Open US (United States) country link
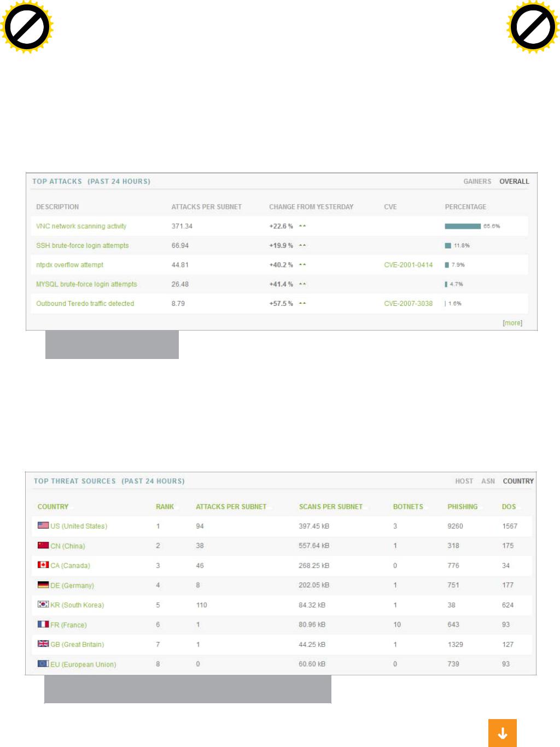The image size is (560, 747). (x=79, y=526)
